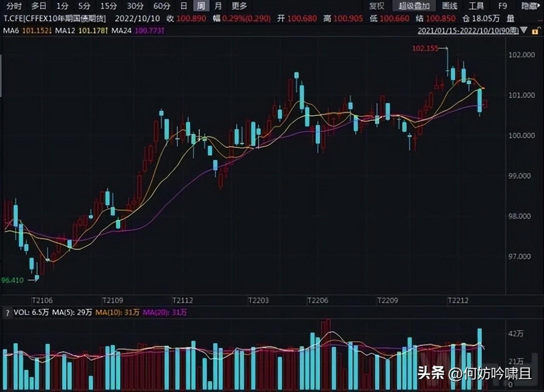This screenshot has width=544, height=392.
Task: Click the T2206 axis label
Action: (318, 300)
